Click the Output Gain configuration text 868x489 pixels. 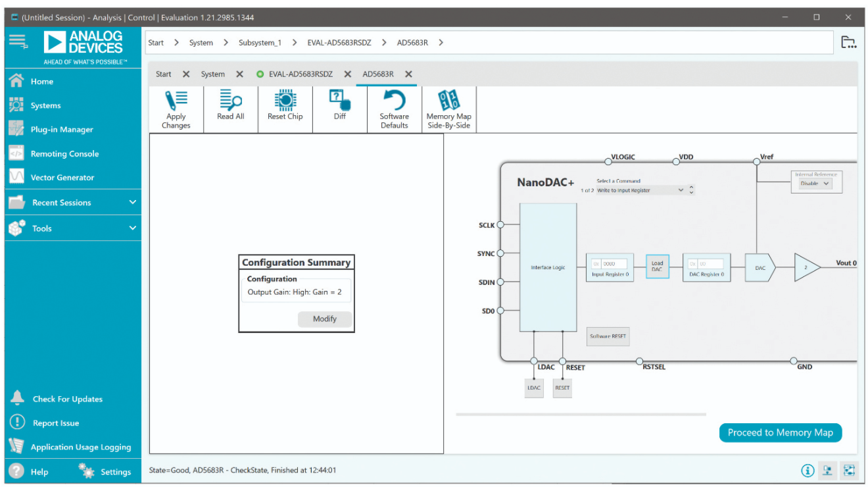click(295, 292)
